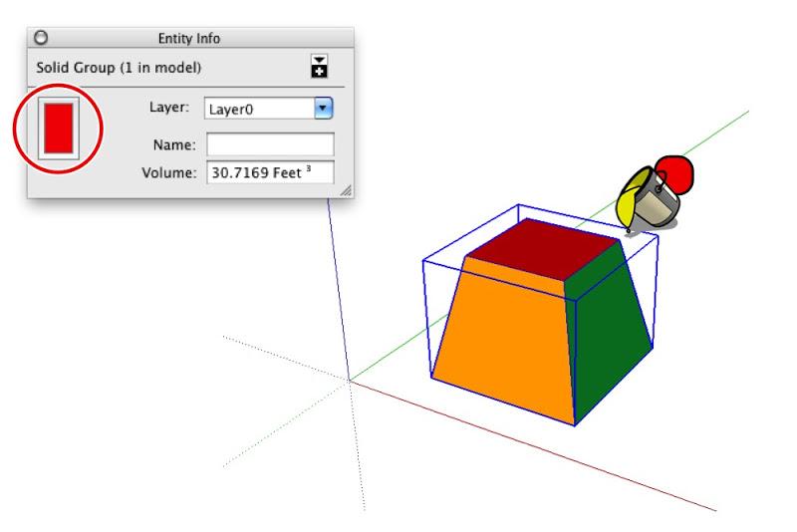This screenshot has height=532, width=797.
Task: Select the orange front face of the solid
Action: [503, 341]
